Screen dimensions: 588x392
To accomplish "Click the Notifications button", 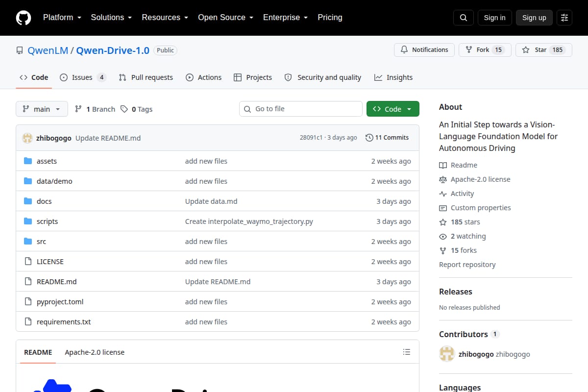I will [x=424, y=50].
